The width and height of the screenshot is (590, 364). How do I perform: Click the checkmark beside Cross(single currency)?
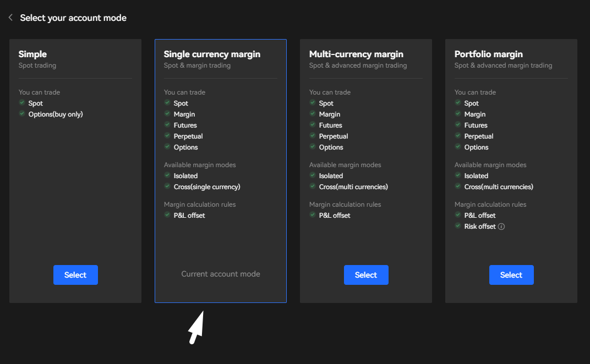tap(167, 186)
